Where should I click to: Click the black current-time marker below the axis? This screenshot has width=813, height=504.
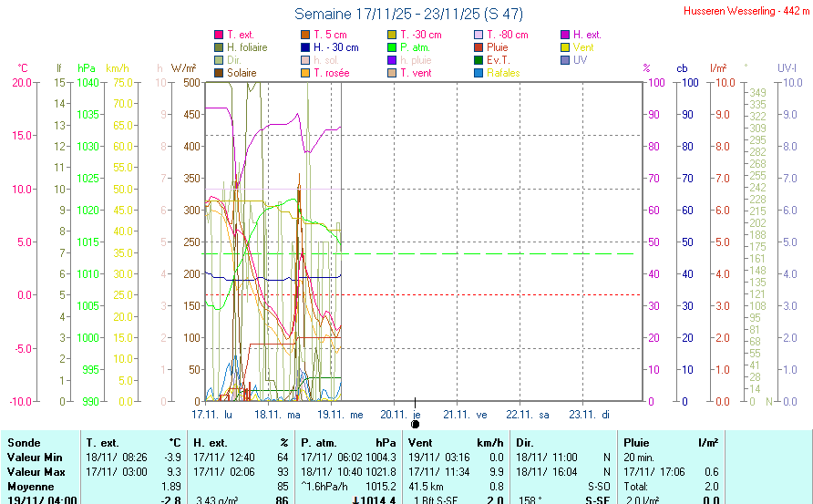(416, 424)
